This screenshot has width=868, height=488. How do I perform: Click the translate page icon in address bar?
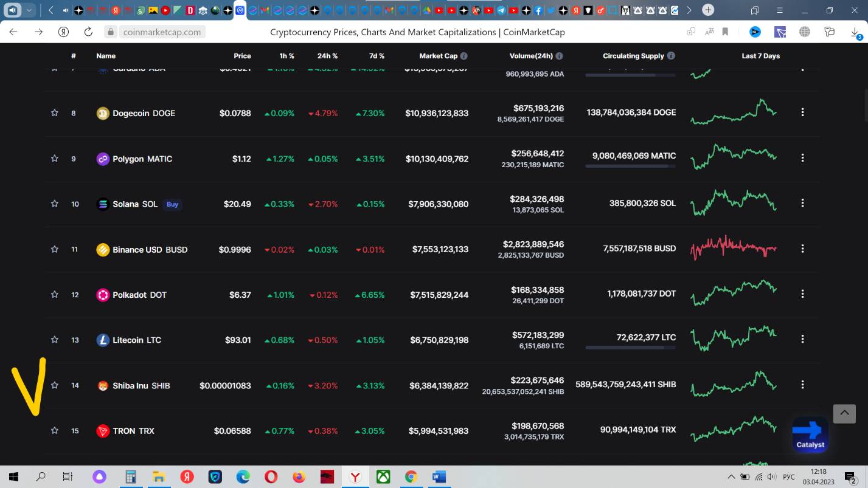tap(709, 32)
